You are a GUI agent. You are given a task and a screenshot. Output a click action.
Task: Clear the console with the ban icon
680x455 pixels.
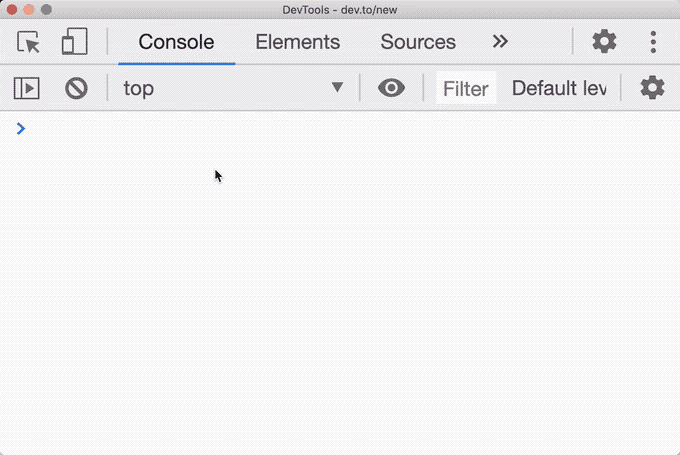pos(76,88)
